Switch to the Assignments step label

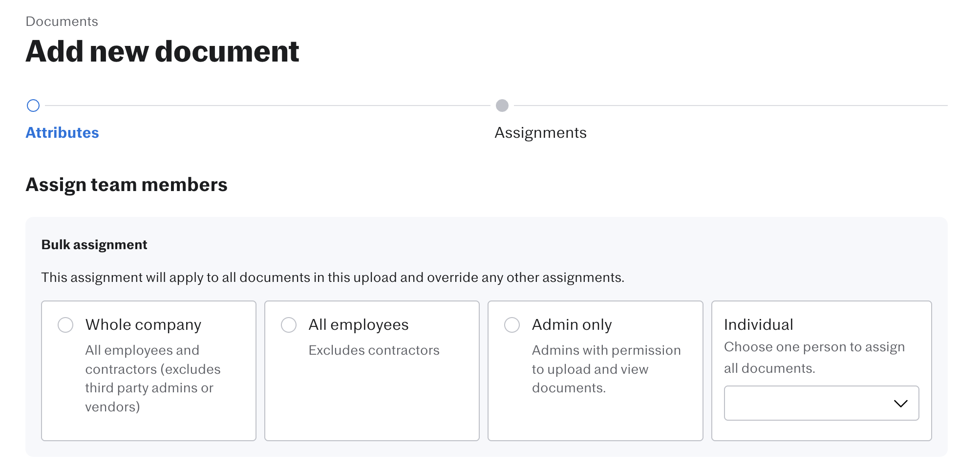540,133
